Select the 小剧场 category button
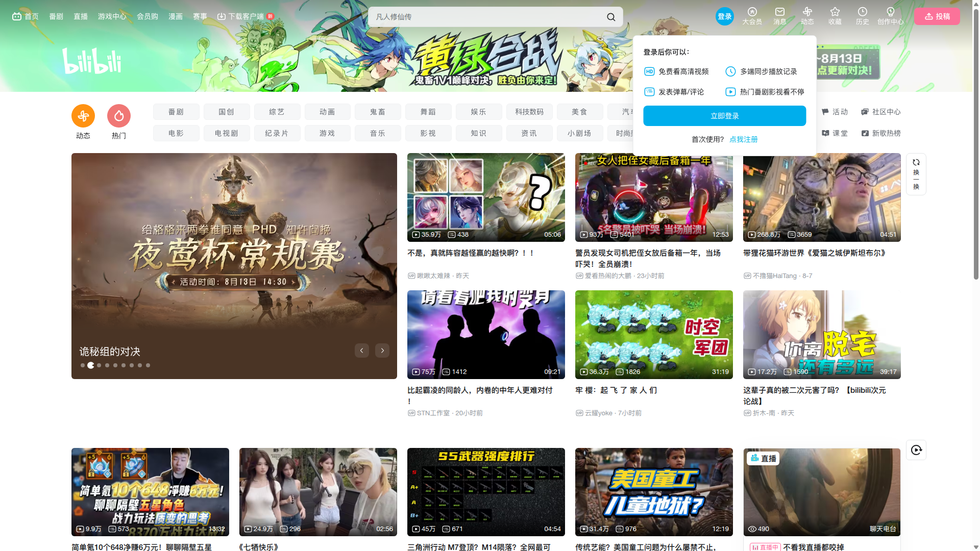Viewport: 980px width, 551px height. [x=579, y=133]
